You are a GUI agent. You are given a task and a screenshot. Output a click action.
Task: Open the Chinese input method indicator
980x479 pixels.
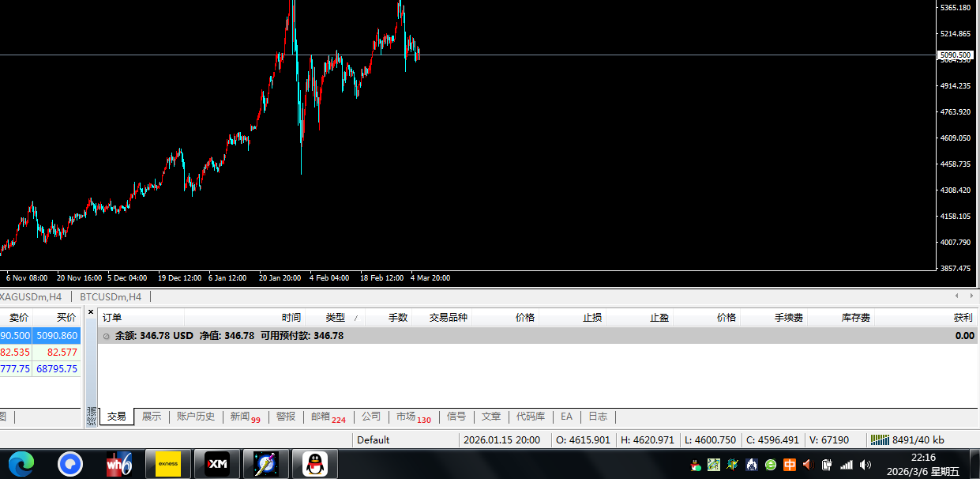tap(789, 465)
